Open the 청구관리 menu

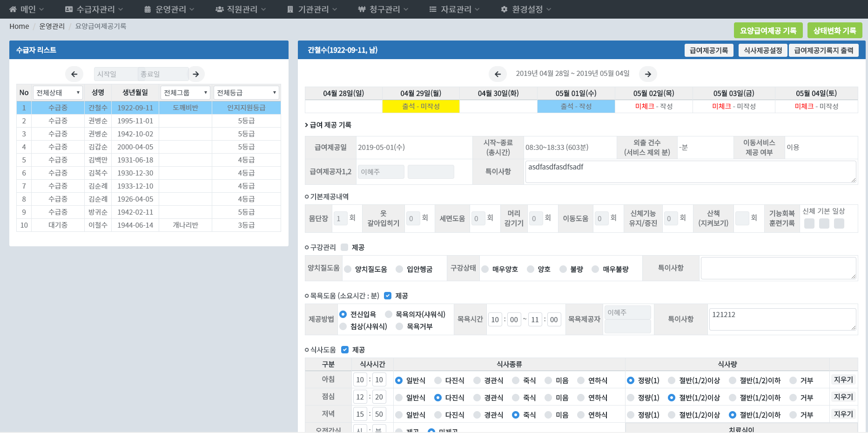(384, 9)
